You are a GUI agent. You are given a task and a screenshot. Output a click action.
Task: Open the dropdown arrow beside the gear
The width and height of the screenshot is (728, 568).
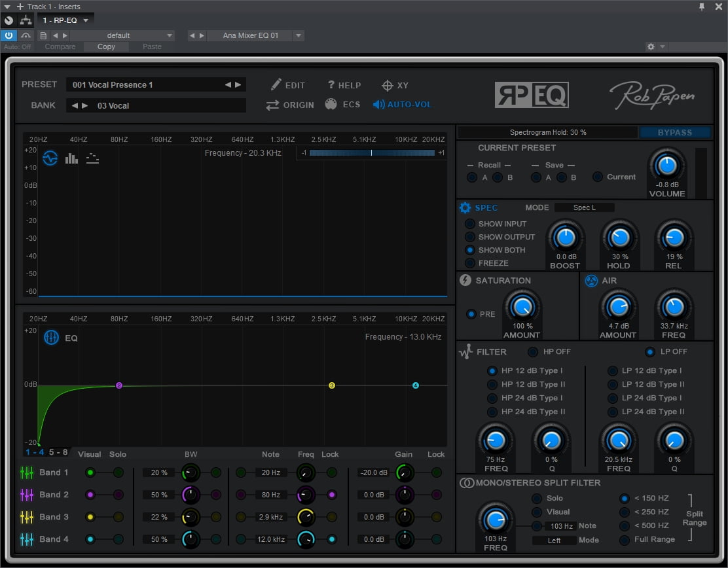pos(663,46)
